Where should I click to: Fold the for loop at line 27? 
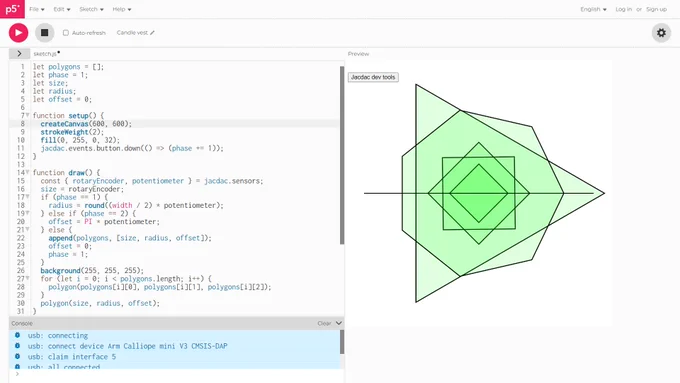click(27, 278)
